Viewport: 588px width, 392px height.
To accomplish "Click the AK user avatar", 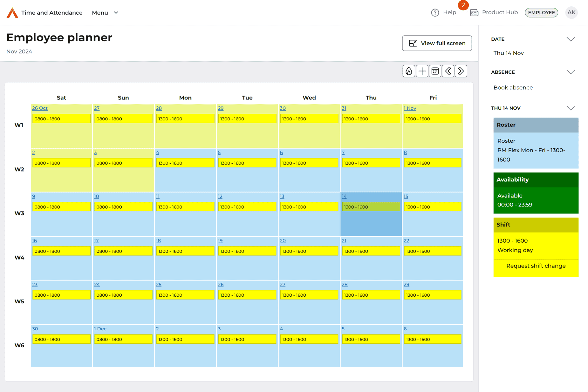I will tap(571, 13).
